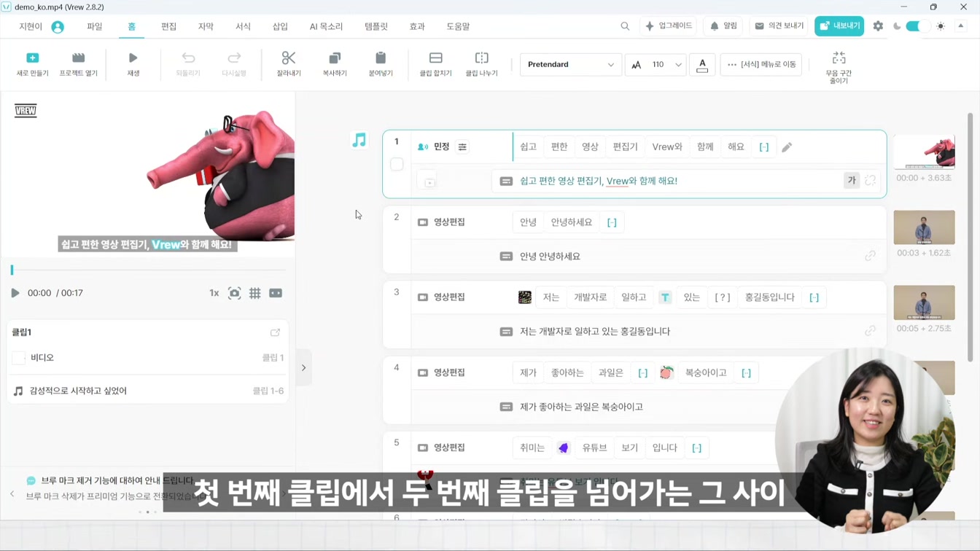This screenshot has height=551, width=980.
Task: Open the 도움말 menu
Action: 458,26
